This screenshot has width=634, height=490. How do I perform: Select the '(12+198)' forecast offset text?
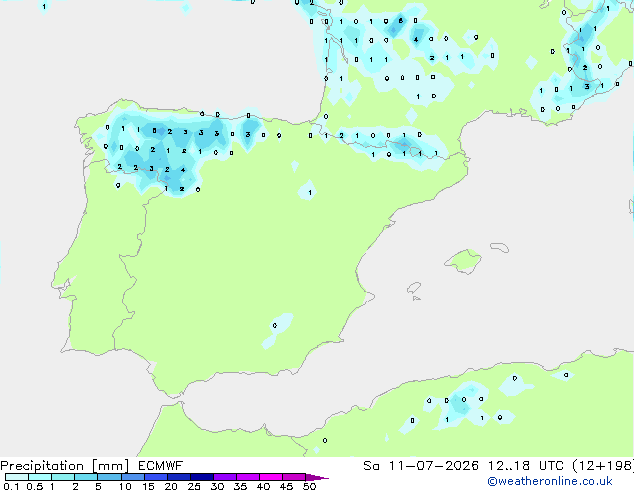pos(603,466)
